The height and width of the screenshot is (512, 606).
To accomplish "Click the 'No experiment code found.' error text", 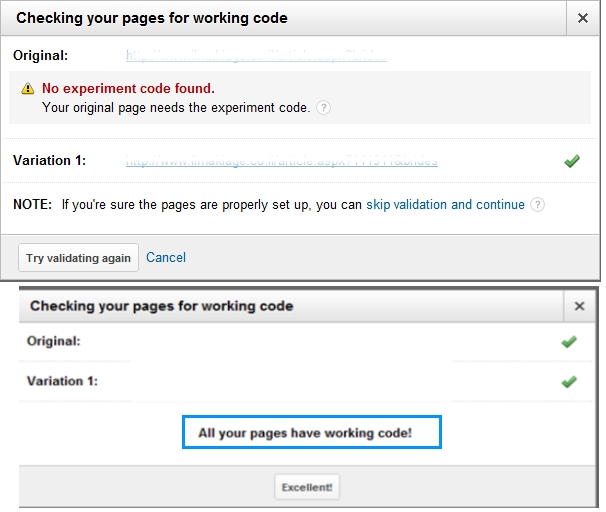I will point(128,89).
